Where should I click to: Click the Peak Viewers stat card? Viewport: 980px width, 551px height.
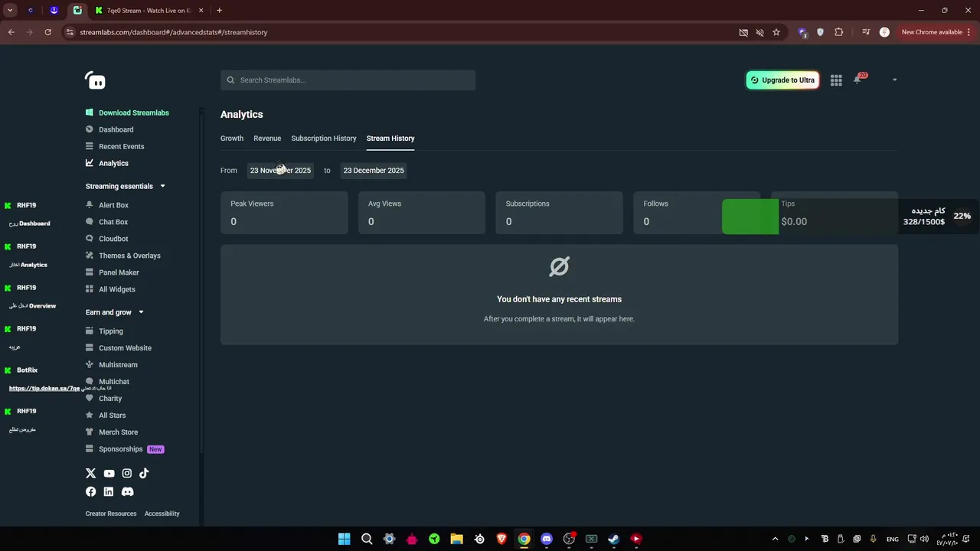pos(284,213)
